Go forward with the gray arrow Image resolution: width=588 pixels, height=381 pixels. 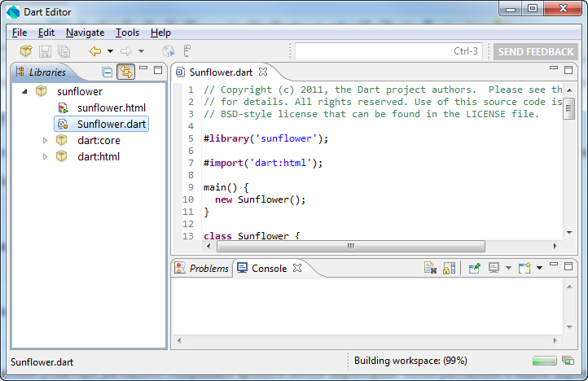126,51
